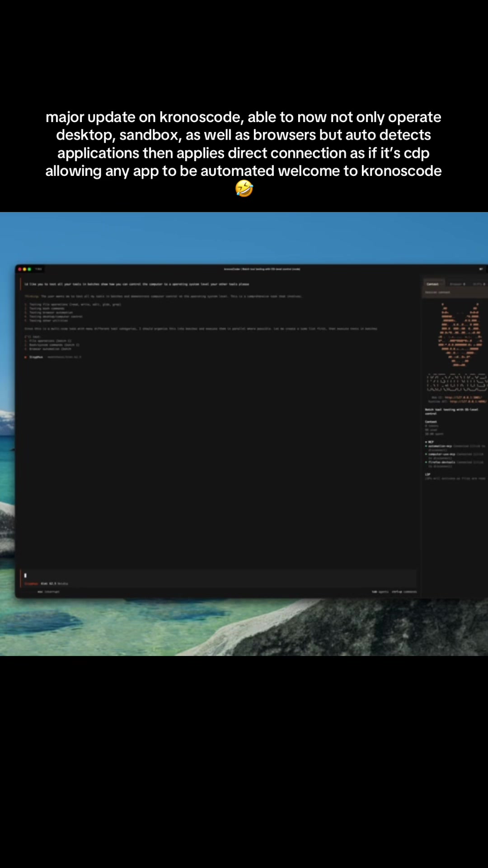
Task: Collapse the MCP section header
Action: tap(429, 442)
